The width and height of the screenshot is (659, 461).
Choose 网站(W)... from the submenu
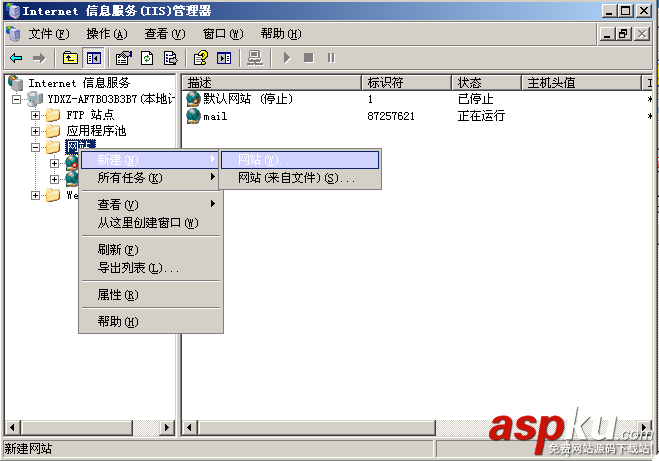pyautogui.click(x=300, y=160)
